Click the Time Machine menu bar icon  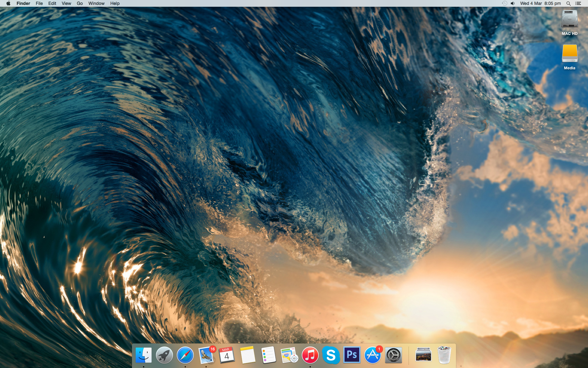pos(504,3)
